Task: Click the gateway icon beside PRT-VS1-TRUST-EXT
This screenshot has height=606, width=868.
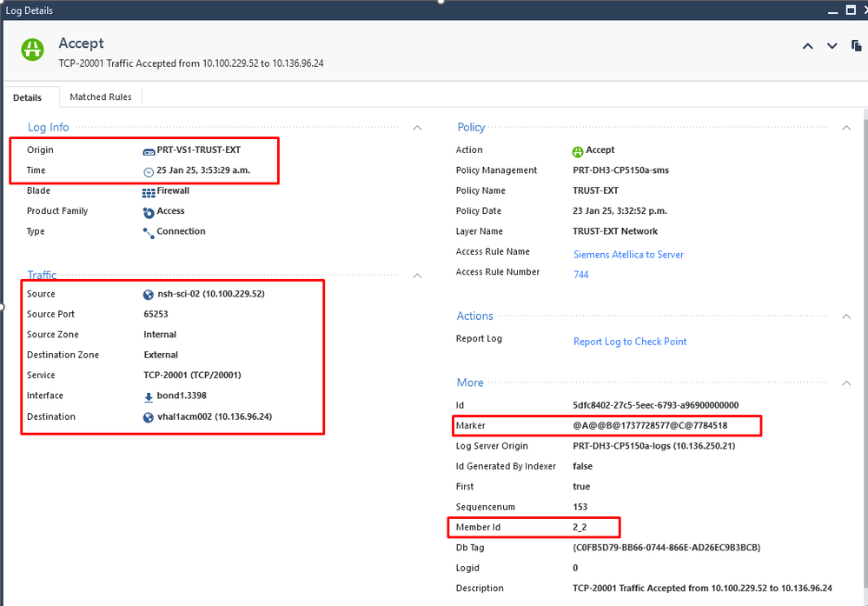Action: coord(149,150)
